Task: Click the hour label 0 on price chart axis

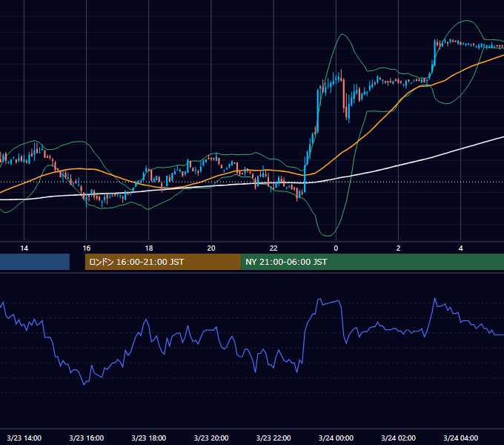Action: pyautogui.click(x=336, y=248)
